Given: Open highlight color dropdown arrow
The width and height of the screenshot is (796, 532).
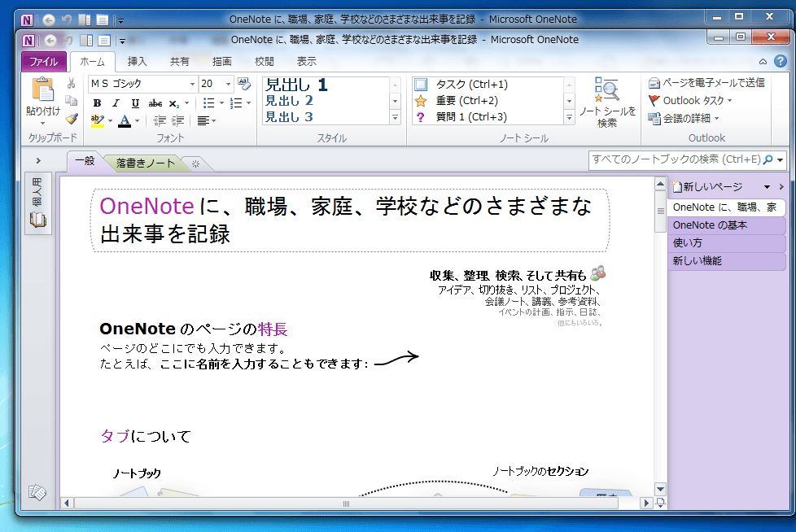Looking at the screenshot, I should [110, 120].
